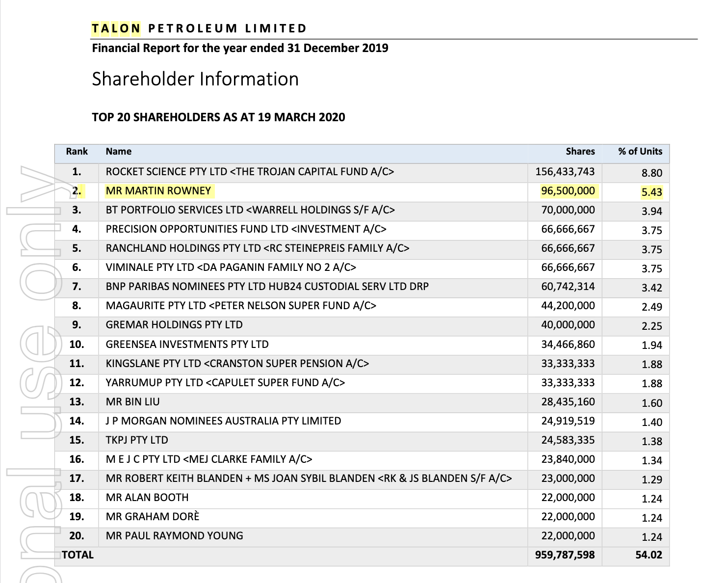Click shares value 24,919,519
728x583 pixels.
pos(568,421)
